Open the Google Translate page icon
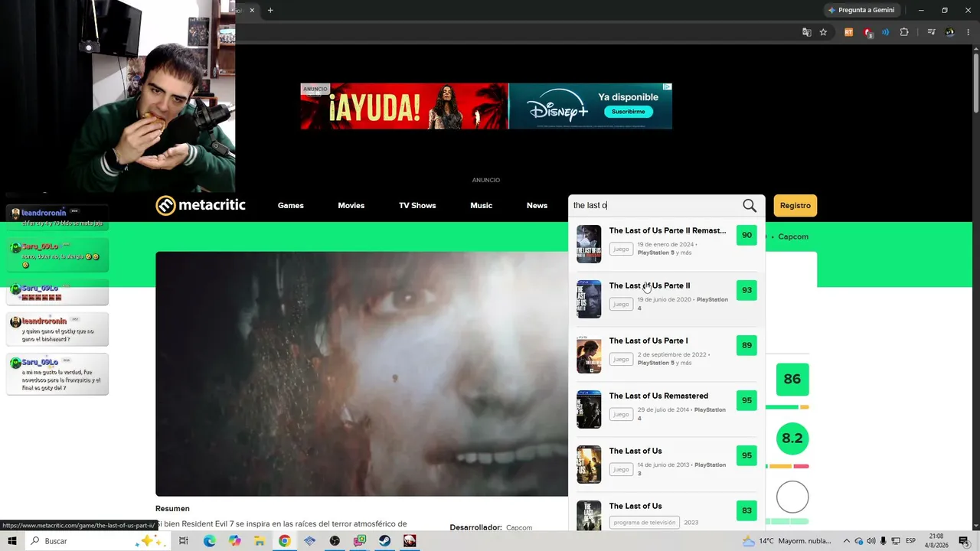980x551 pixels. click(x=806, y=32)
